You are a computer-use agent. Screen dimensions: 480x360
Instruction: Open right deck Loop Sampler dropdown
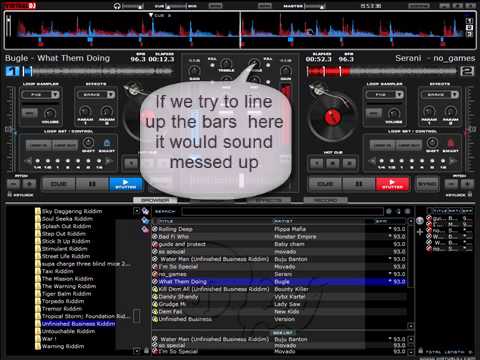[x=384, y=95]
